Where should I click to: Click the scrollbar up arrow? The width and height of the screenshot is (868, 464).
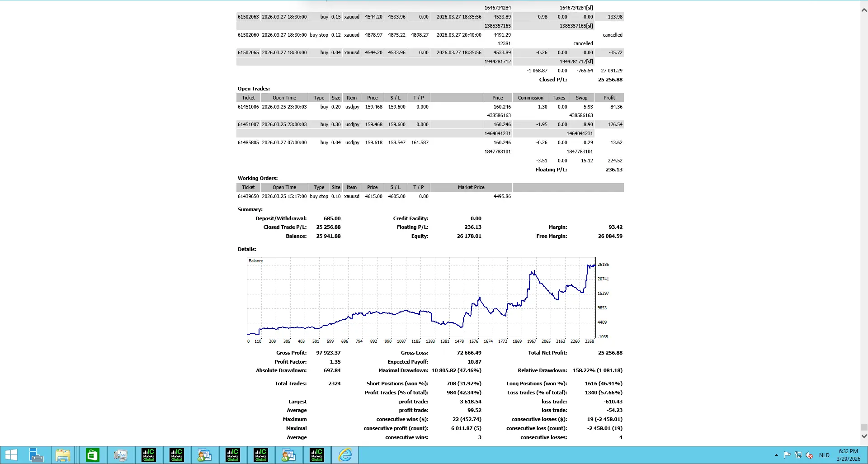[x=864, y=10]
